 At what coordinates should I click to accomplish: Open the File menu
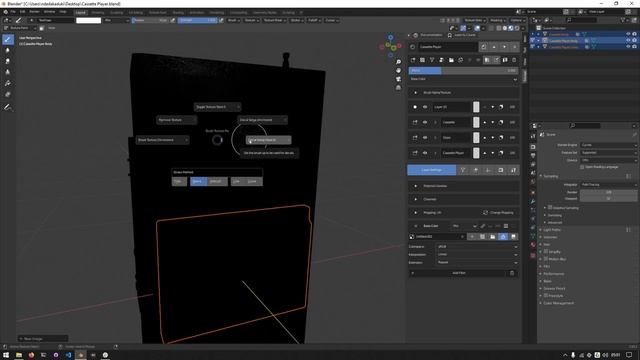click(13, 12)
